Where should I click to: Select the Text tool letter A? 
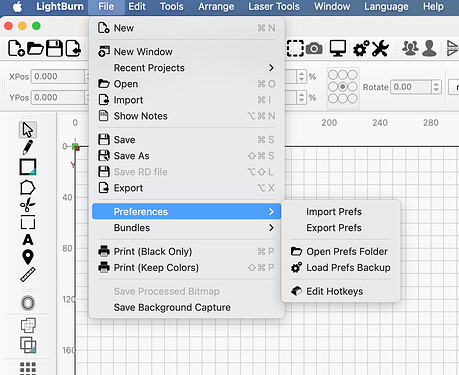click(x=28, y=240)
